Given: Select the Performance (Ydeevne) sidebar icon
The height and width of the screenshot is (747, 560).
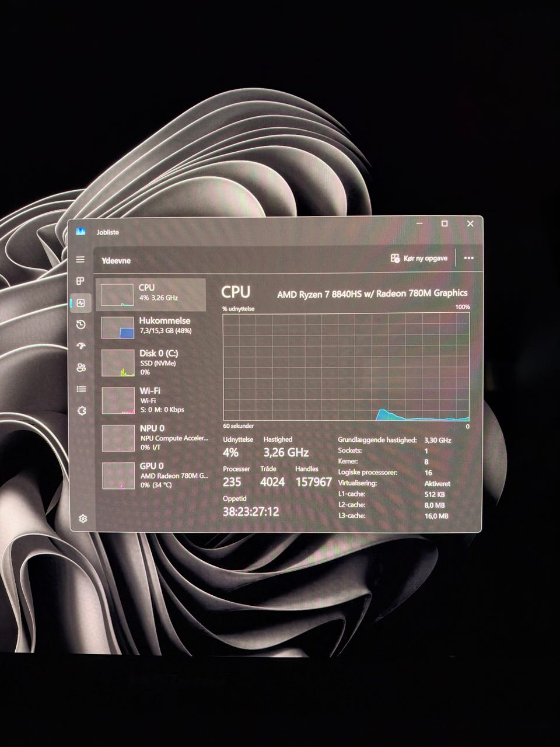Looking at the screenshot, I should (x=81, y=303).
